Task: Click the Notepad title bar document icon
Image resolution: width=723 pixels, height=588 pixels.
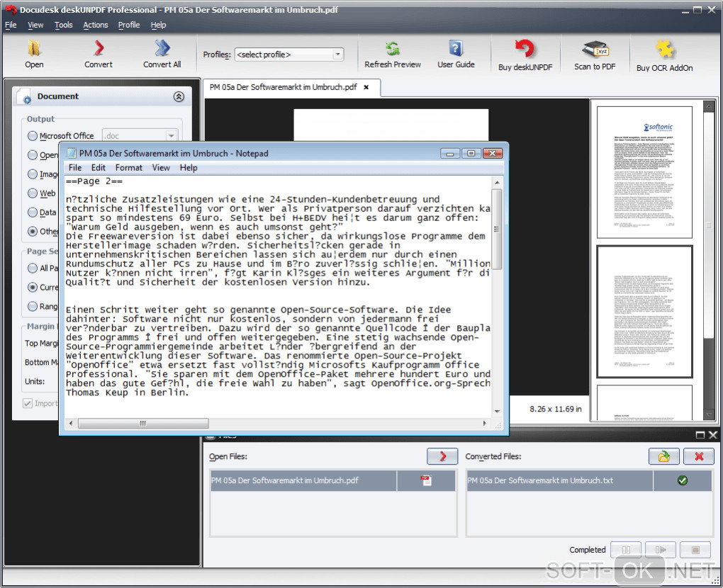Action: pyautogui.click(x=72, y=153)
